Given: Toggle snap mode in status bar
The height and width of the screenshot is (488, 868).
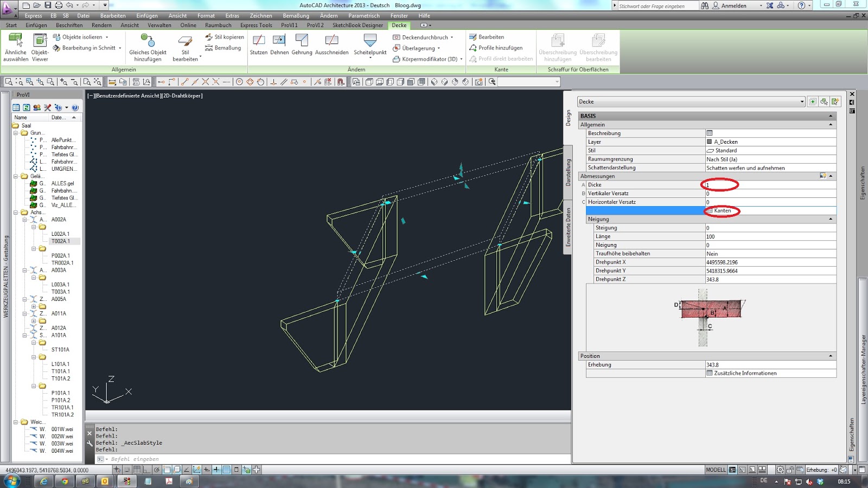Looking at the screenshot, I should [127, 470].
